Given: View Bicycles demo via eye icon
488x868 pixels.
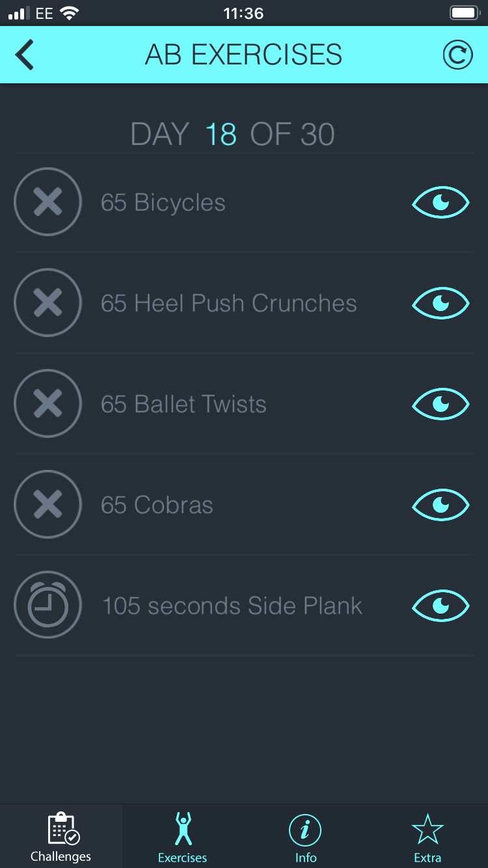Looking at the screenshot, I should (x=441, y=202).
